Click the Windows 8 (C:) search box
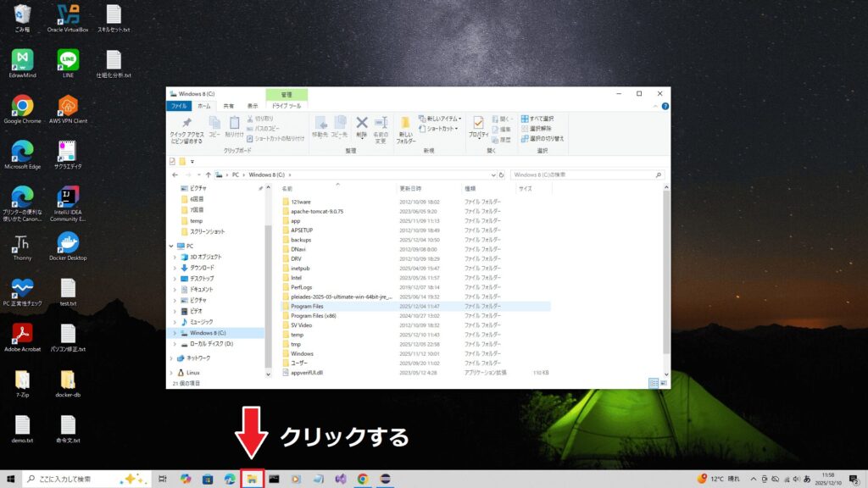Image resolution: width=868 pixels, height=488 pixels. 585,175
